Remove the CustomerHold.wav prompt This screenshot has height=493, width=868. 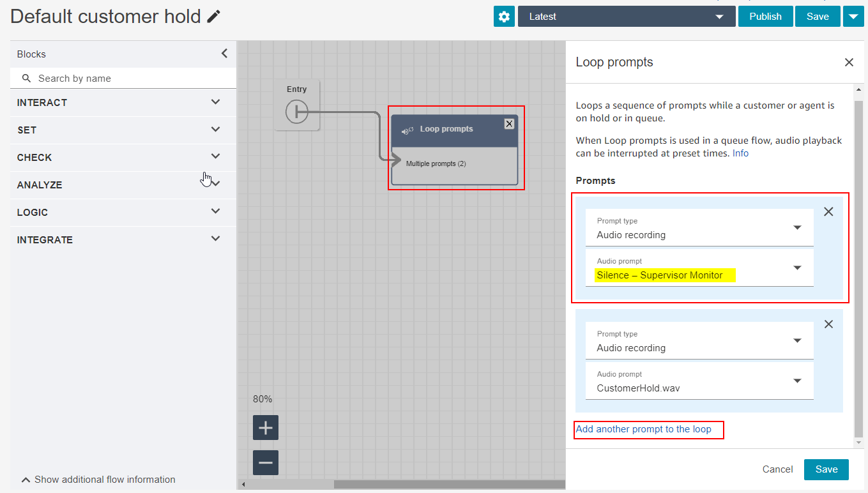click(828, 324)
